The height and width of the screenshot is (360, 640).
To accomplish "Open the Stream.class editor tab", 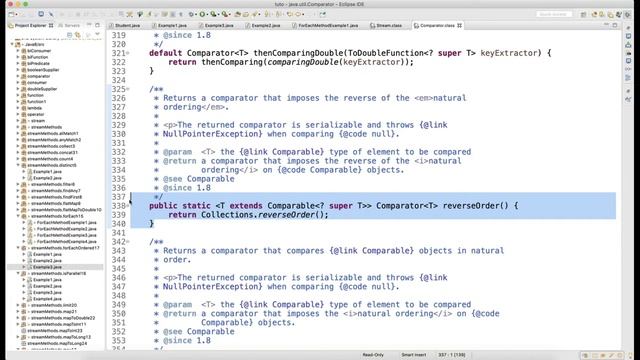I will (x=386, y=25).
